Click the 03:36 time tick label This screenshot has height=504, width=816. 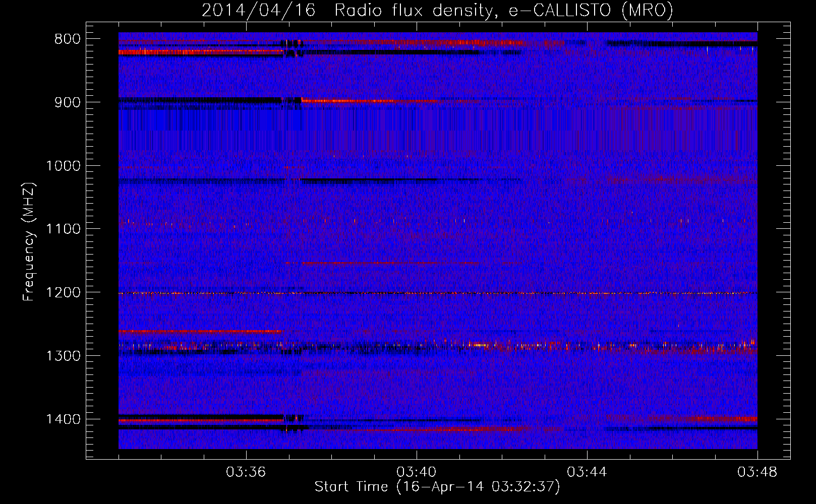point(246,472)
